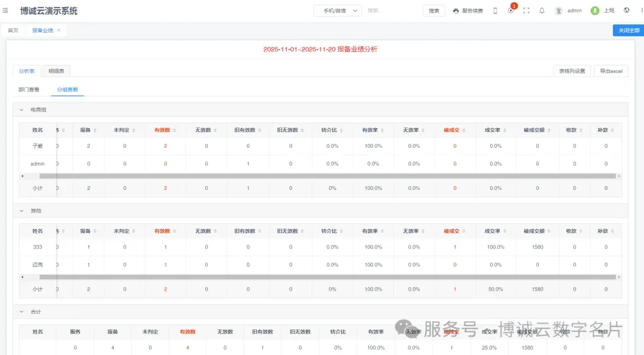Click the globe language icon
Screen dimensions: 644x355
point(627,11)
